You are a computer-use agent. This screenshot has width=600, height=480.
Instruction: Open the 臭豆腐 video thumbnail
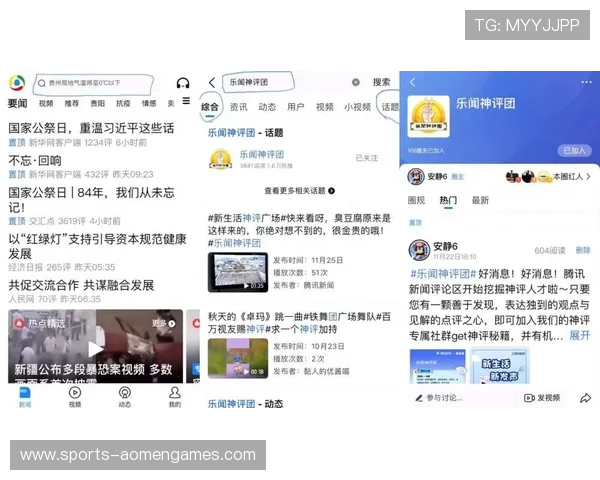coord(238,272)
